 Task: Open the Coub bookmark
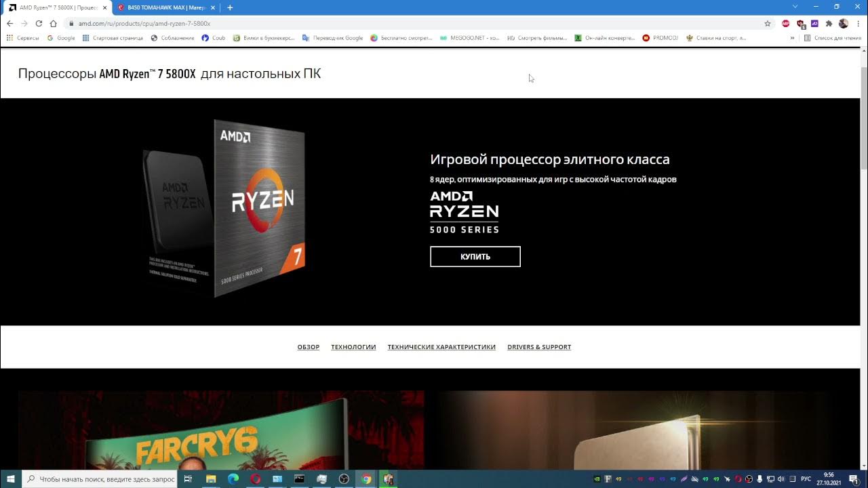click(214, 38)
